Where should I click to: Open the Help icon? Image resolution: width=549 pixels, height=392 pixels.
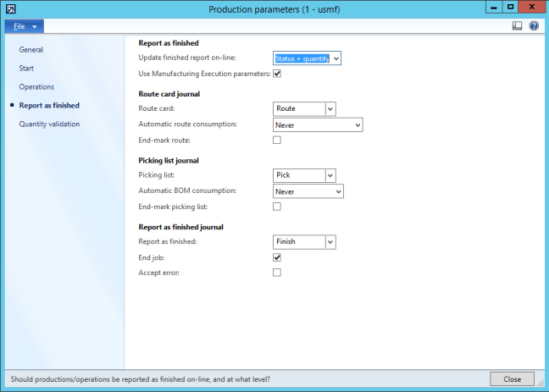tap(534, 26)
